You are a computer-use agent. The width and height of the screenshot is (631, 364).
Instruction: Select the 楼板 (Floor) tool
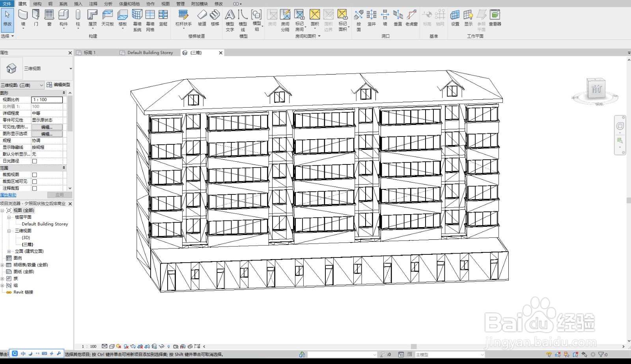[x=123, y=19]
